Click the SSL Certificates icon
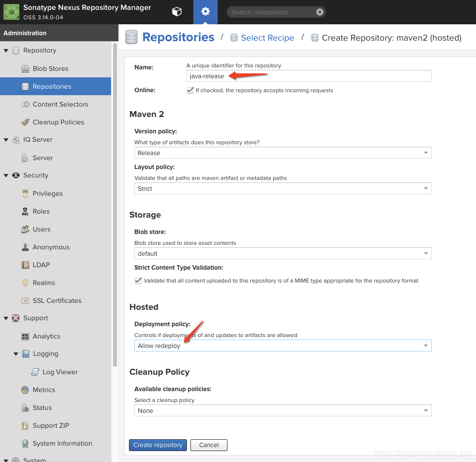 pos(25,300)
